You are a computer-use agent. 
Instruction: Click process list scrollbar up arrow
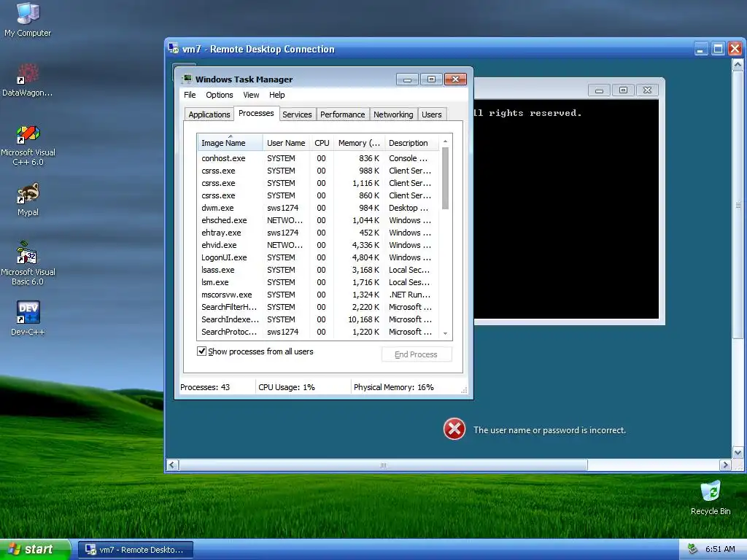pos(446,141)
